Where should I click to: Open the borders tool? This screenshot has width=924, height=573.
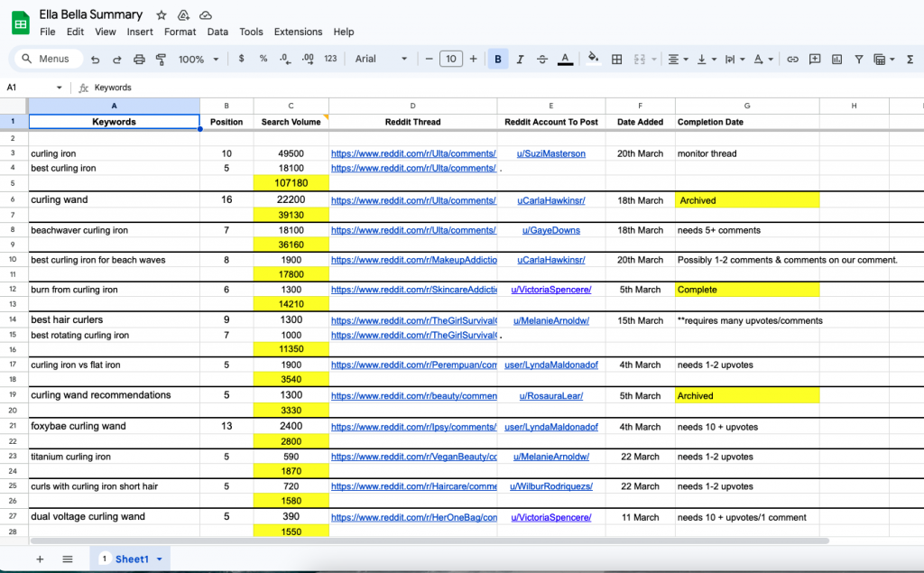coord(617,60)
